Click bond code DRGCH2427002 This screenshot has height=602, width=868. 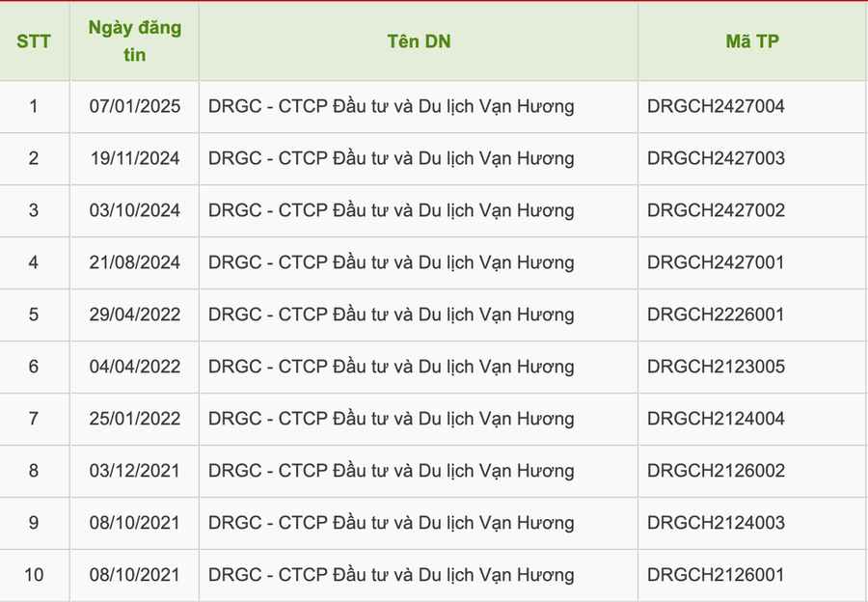(716, 210)
